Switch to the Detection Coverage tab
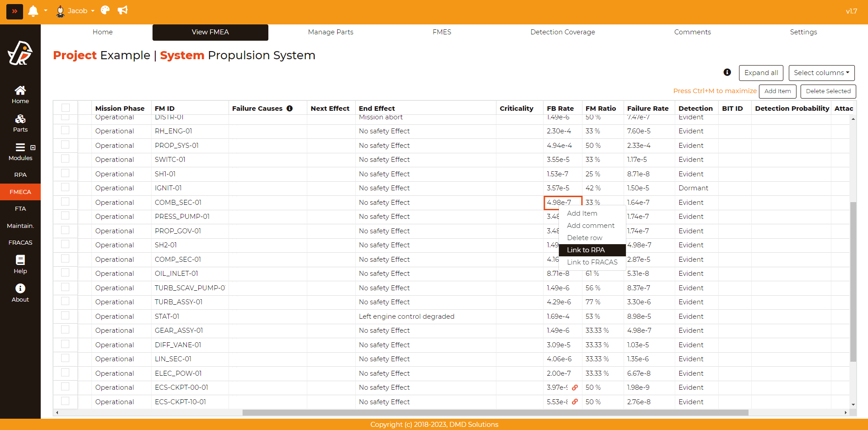868x430 pixels. [563, 32]
